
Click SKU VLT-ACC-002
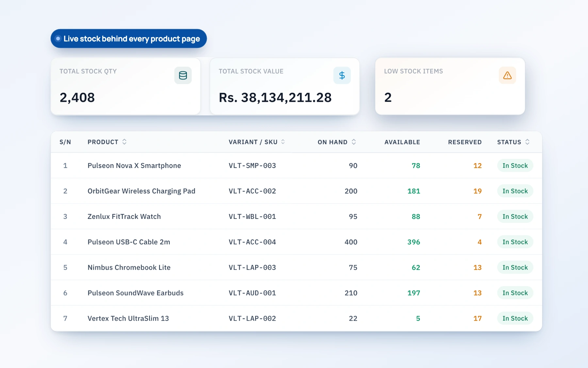[x=252, y=191]
